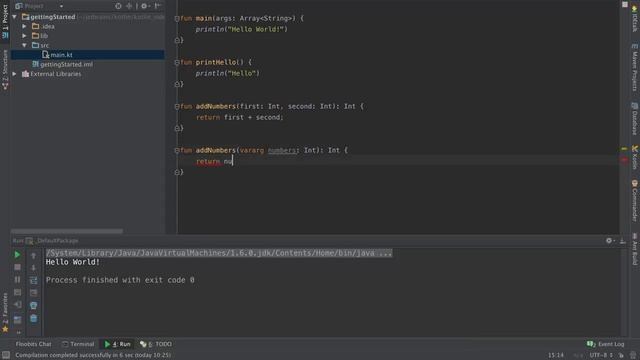Click the inspections Hector icon in the status bar
Image resolution: width=640 pixels, height=360 pixels.
click(x=632, y=355)
